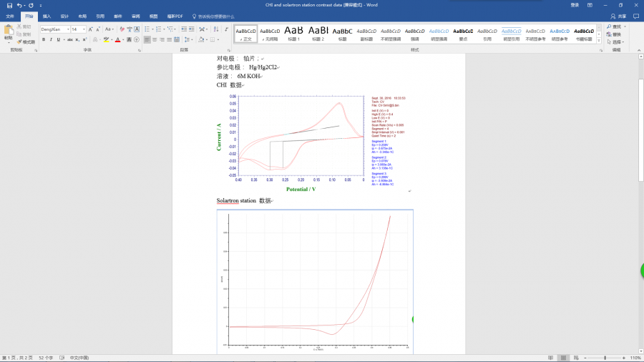The image size is (644, 362).
Task: Click the Share button
Action: pos(618,16)
